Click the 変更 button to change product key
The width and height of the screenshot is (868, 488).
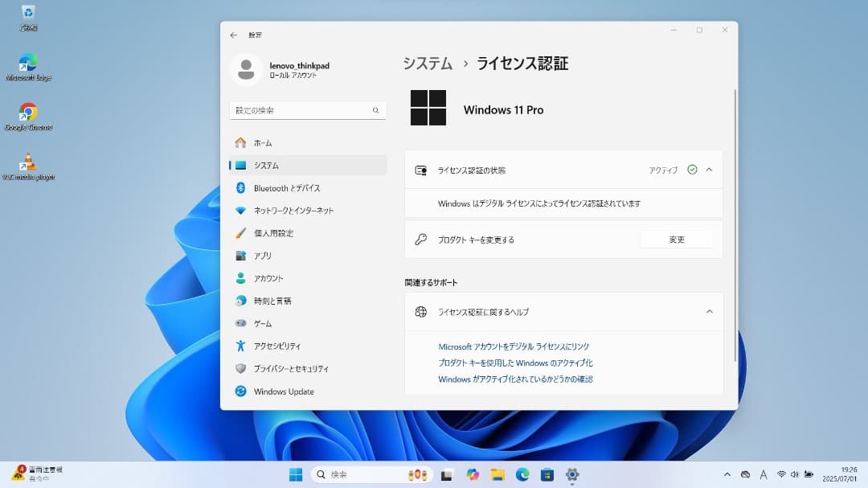676,239
